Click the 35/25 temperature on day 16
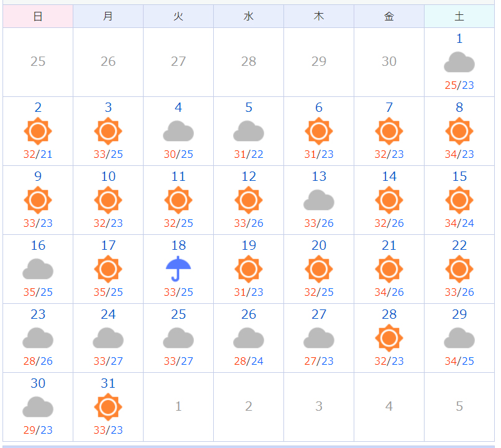 pos(38,292)
